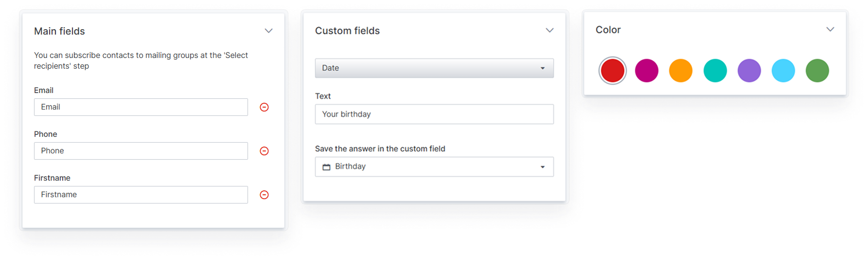Open the Birthday custom field dropdown

(434, 167)
